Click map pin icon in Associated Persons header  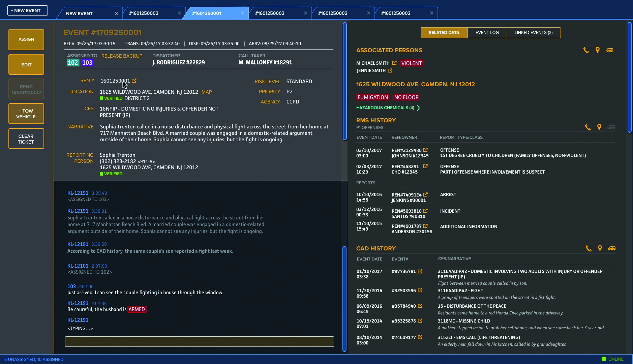[x=598, y=50]
